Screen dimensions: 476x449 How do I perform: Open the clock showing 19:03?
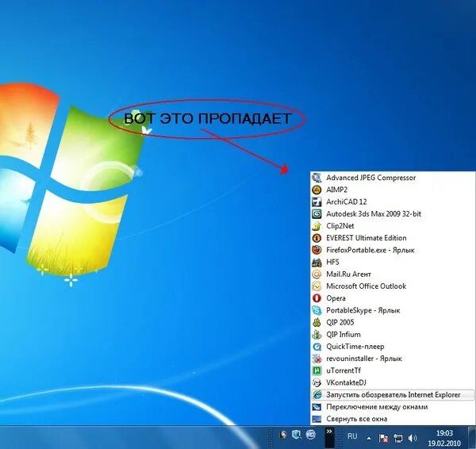click(x=444, y=438)
